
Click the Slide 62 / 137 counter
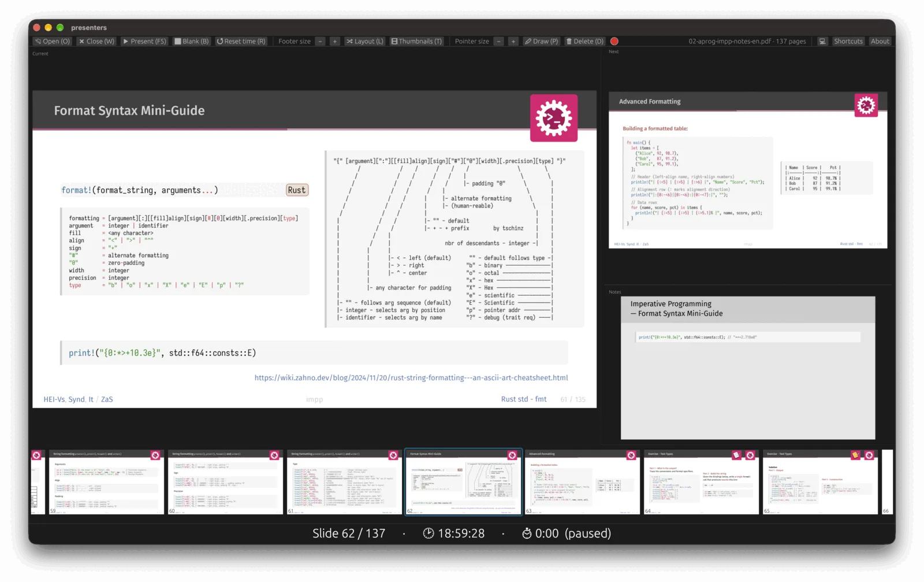pos(349,533)
